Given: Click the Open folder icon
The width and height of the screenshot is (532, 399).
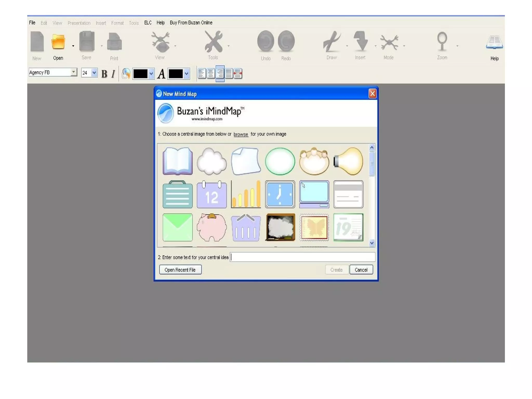Looking at the screenshot, I should click(x=58, y=42).
